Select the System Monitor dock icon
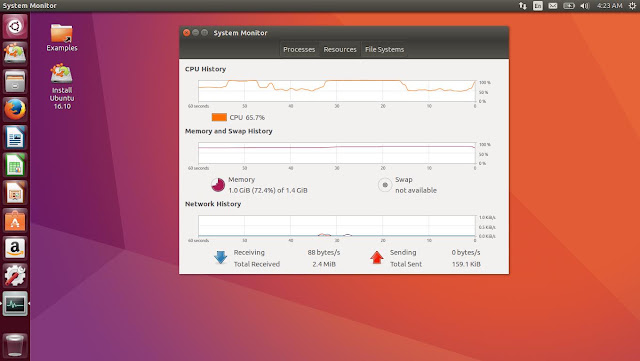This screenshot has width=640, height=361. [x=15, y=304]
